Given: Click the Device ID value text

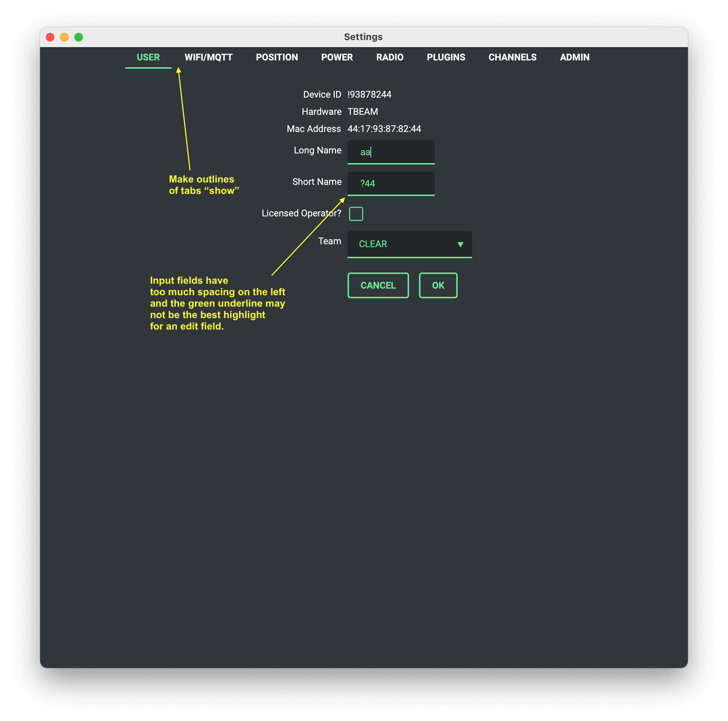Looking at the screenshot, I should pyautogui.click(x=369, y=95).
